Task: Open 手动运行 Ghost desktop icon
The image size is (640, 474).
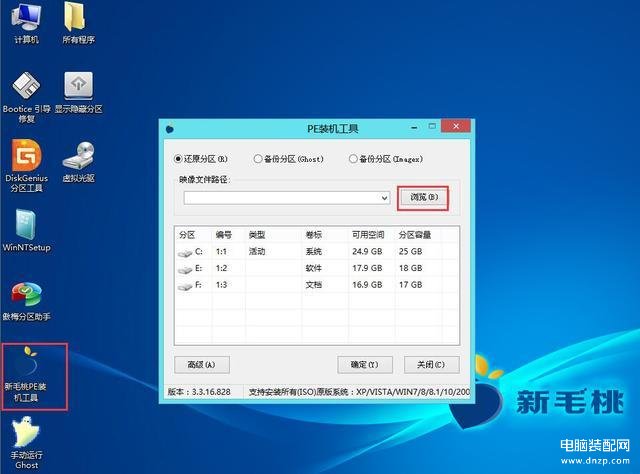Action: coord(26,435)
